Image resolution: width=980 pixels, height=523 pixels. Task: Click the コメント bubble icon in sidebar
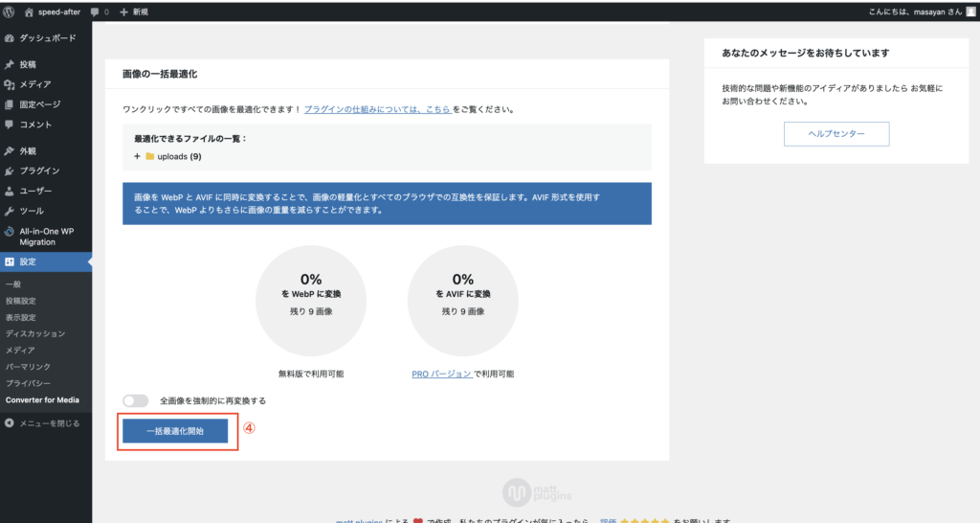[9, 125]
